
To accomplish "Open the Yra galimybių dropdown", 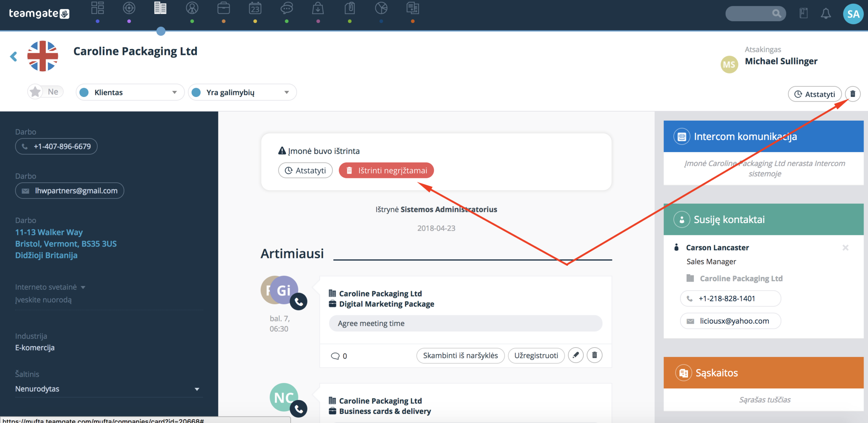I will click(x=242, y=92).
